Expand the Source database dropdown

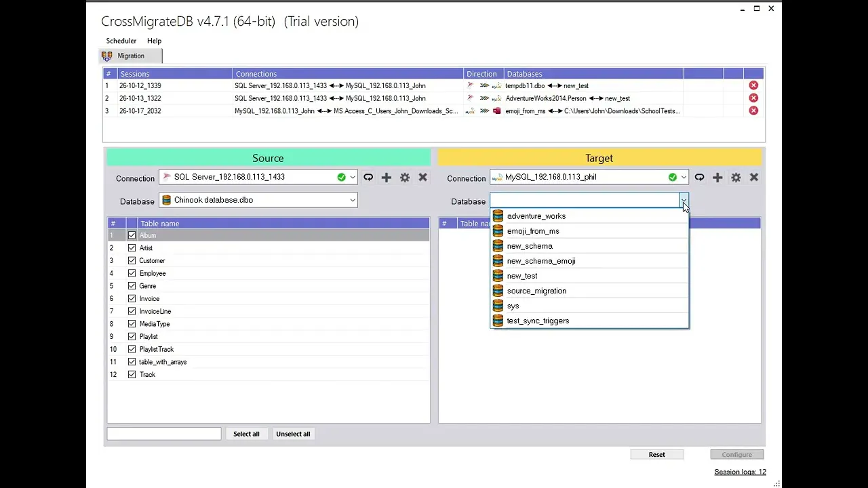[x=353, y=200]
